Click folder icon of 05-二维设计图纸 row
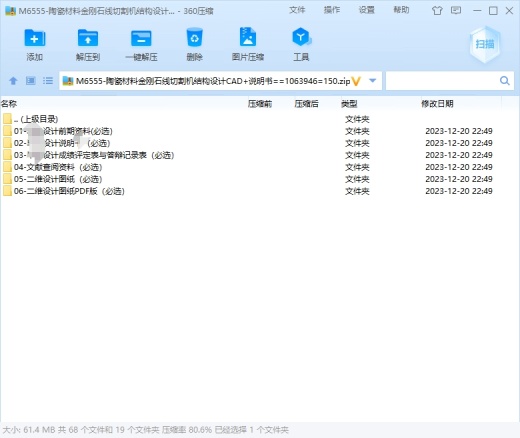Viewport: 520px width, 438px height. [x=7, y=179]
